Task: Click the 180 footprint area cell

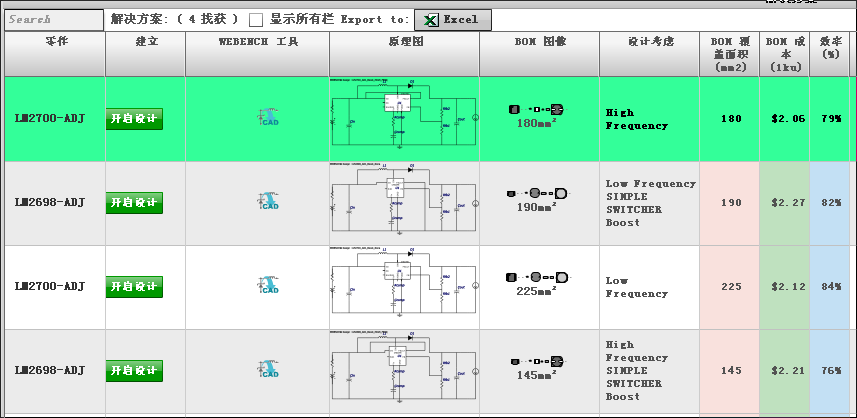Action: tap(731, 119)
